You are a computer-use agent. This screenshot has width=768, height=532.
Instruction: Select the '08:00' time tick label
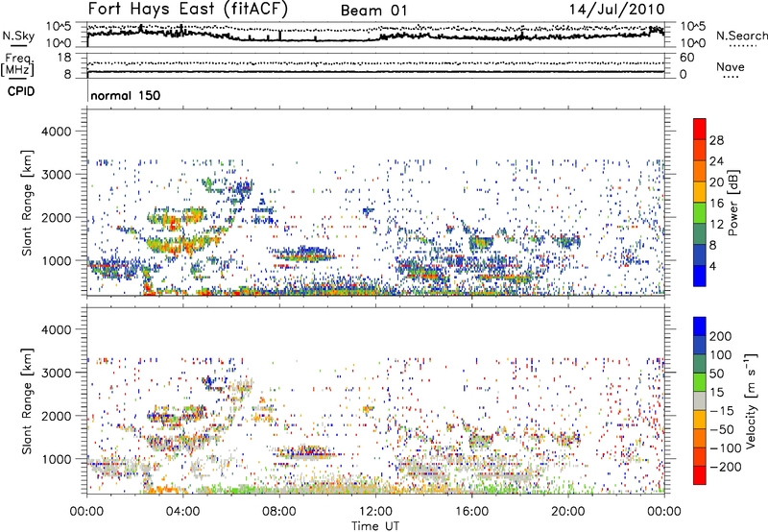coord(278,512)
